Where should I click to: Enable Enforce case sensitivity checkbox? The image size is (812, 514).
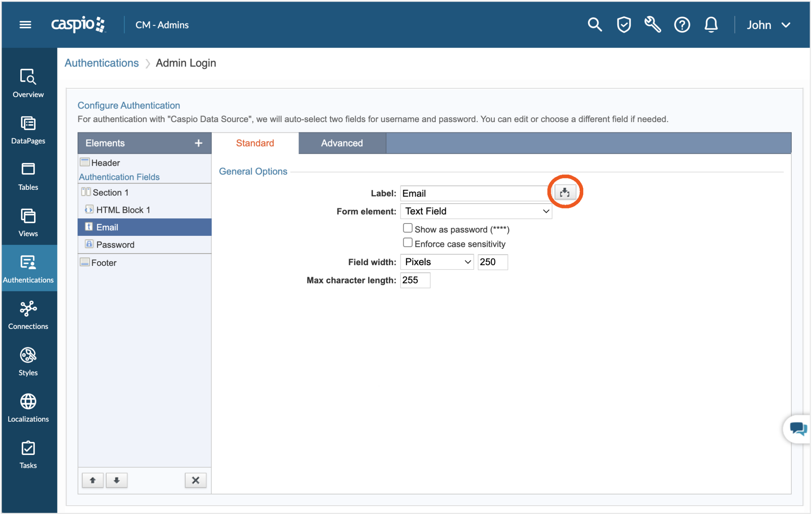[407, 243]
